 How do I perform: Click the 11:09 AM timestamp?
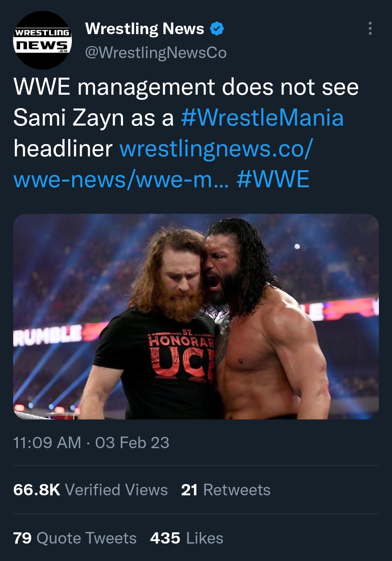[x=47, y=443]
